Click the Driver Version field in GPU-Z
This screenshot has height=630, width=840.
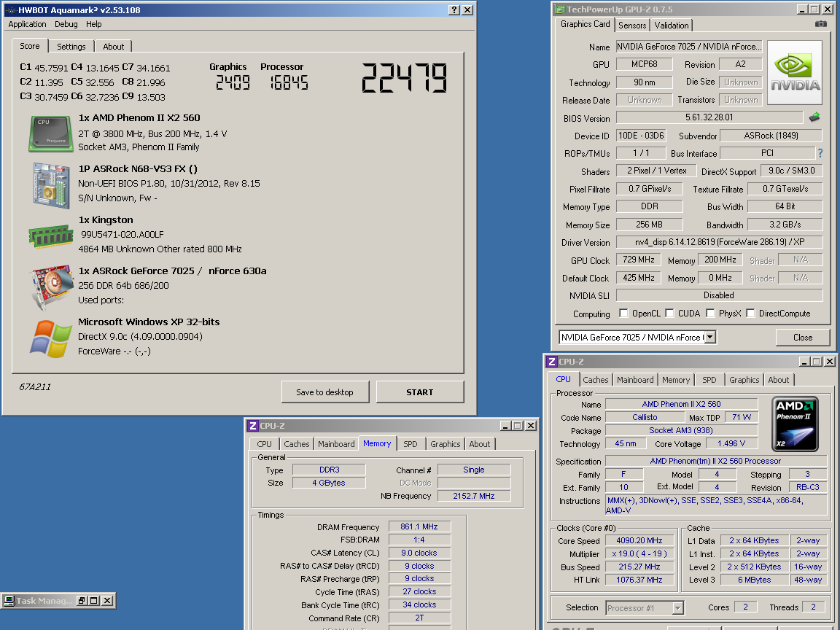(720, 242)
